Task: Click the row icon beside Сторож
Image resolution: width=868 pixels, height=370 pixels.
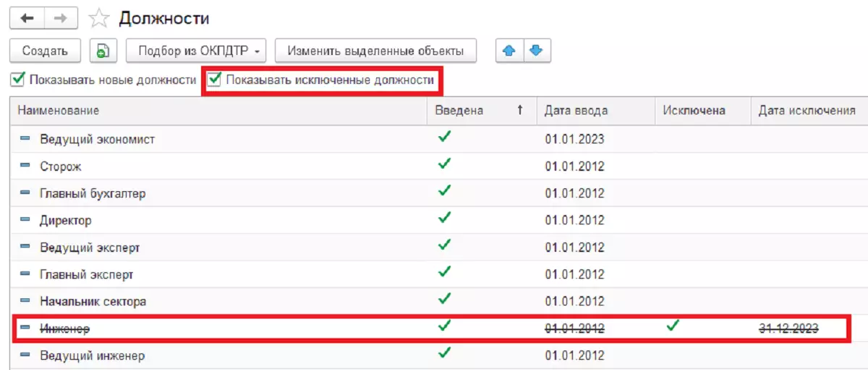Action: (25, 166)
